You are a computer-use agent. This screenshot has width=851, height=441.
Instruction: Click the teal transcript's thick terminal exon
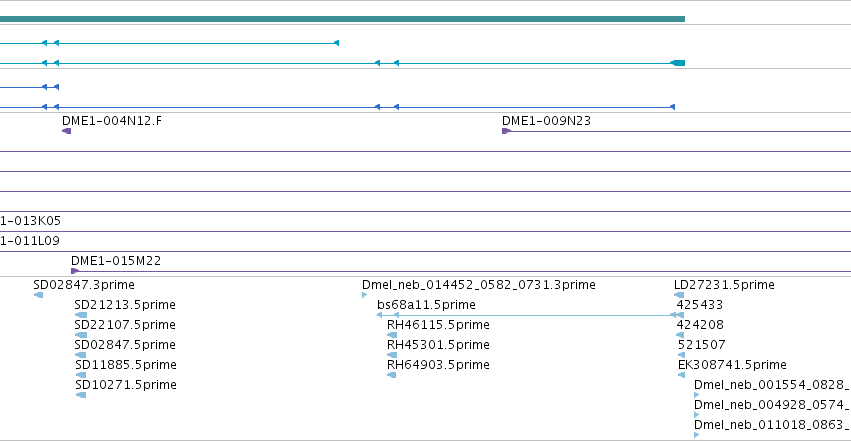[x=678, y=63]
